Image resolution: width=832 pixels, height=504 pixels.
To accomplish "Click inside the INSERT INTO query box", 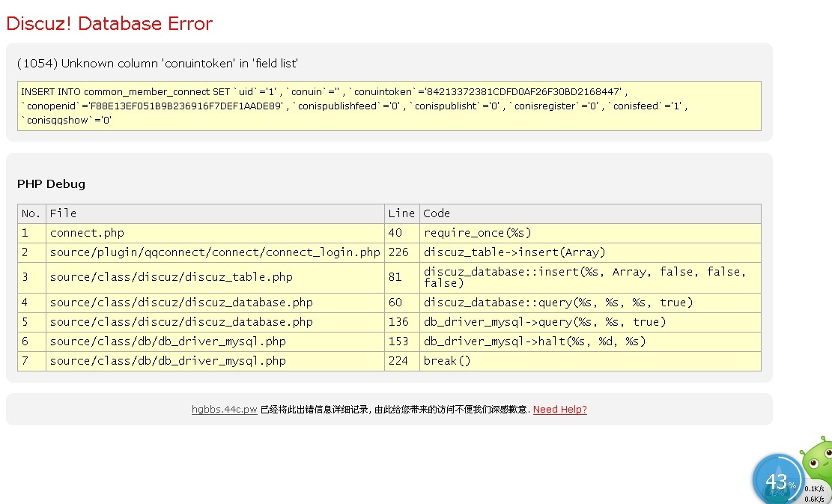I will 389,106.
